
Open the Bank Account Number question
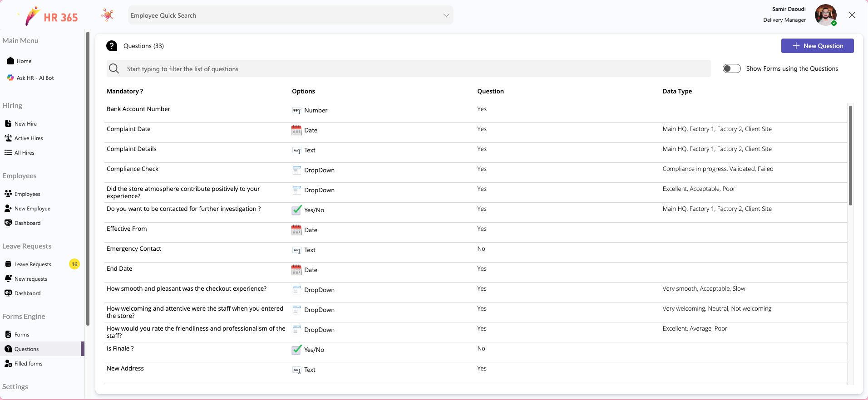(138, 109)
